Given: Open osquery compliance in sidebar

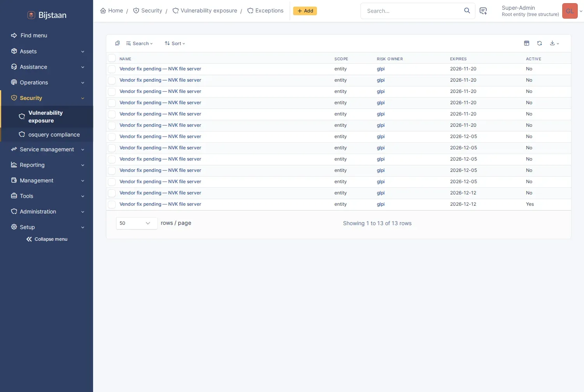Looking at the screenshot, I should tap(47, 135).
